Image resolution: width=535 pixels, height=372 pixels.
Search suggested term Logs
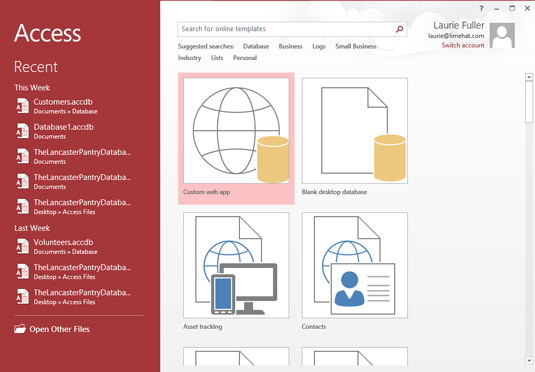(319, 47)
